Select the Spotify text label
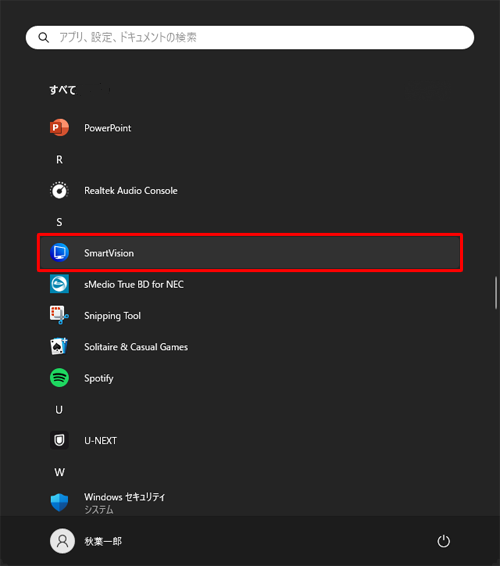The image size is (500, 566). coord(99,378)
